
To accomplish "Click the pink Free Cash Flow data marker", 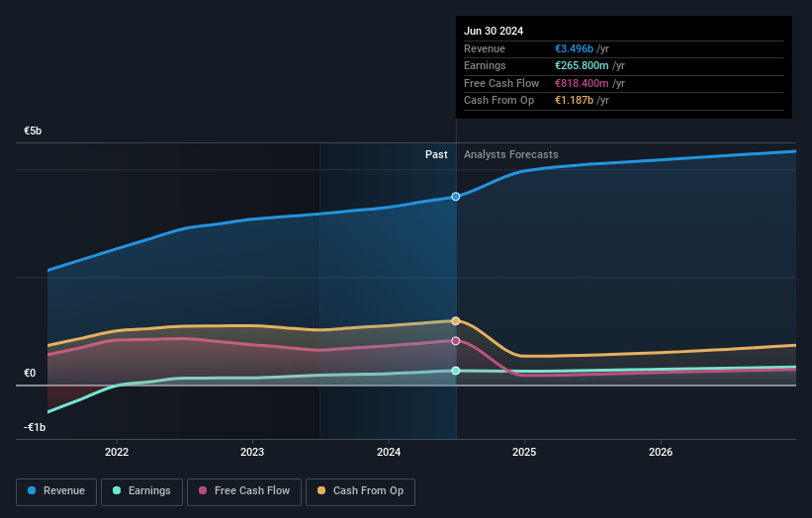I will click(x=456, y=340).
